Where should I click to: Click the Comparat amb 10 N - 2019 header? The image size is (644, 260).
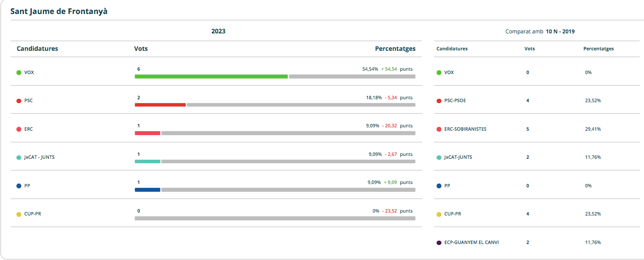540,31
